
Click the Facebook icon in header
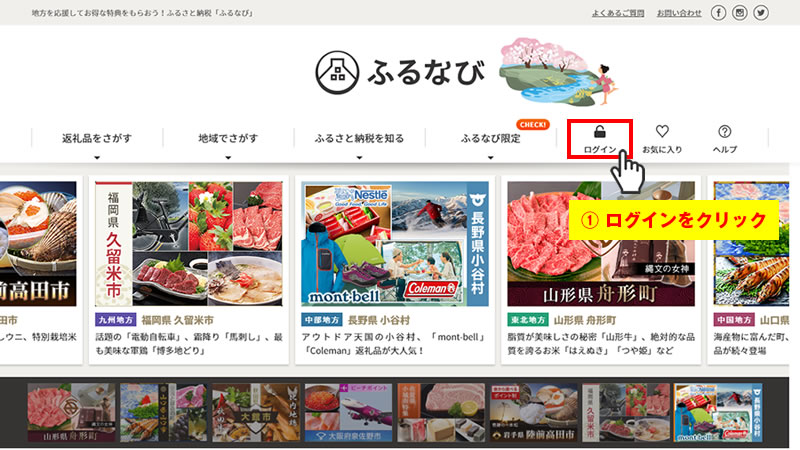click(x=718, y=13)
